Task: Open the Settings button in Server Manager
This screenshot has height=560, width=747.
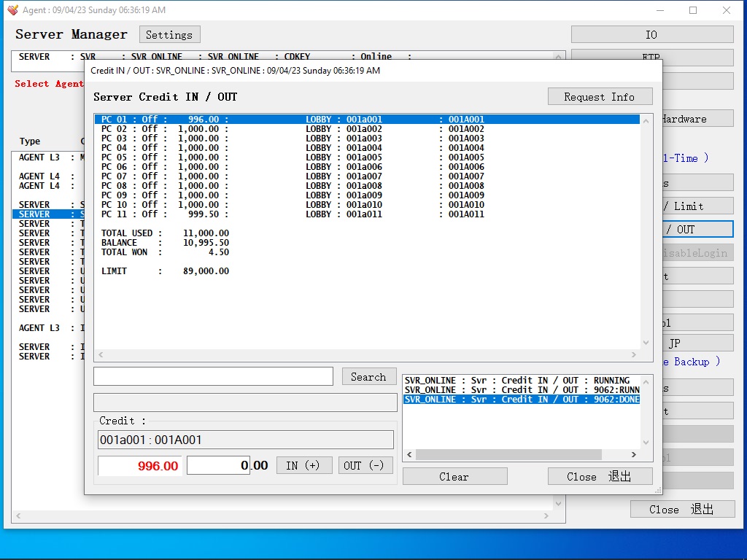Action: click(x=169, y=35)
